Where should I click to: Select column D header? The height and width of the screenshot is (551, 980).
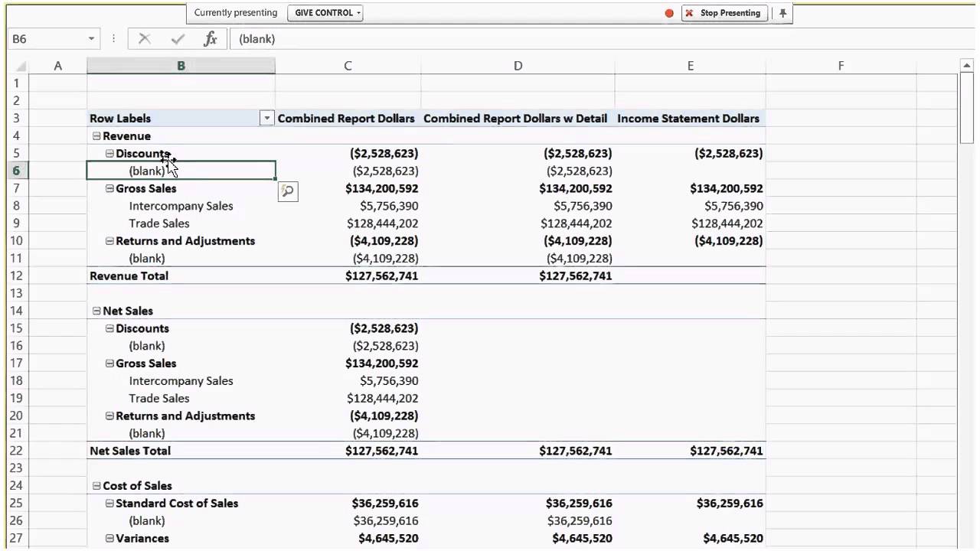(518, 67)
